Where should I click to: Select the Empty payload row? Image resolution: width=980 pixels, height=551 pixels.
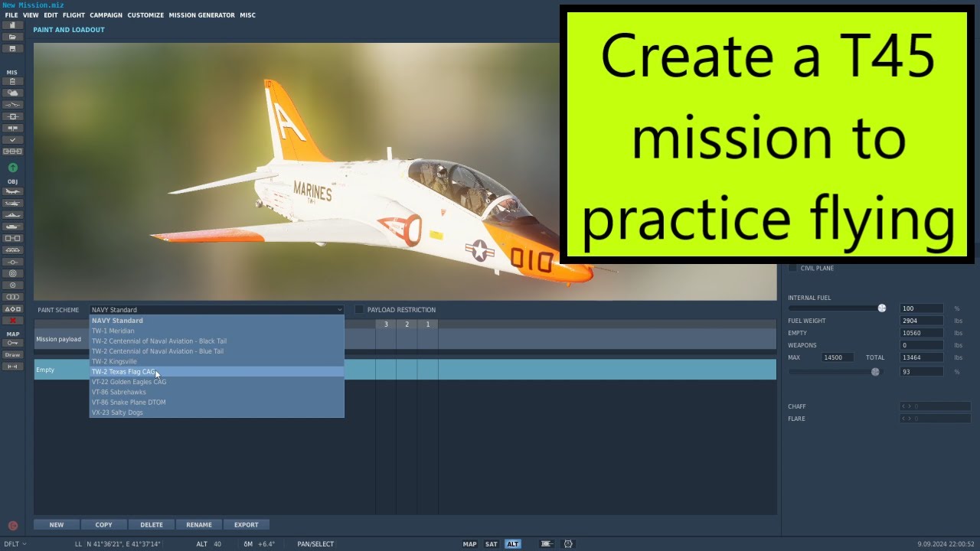(405, 370)
